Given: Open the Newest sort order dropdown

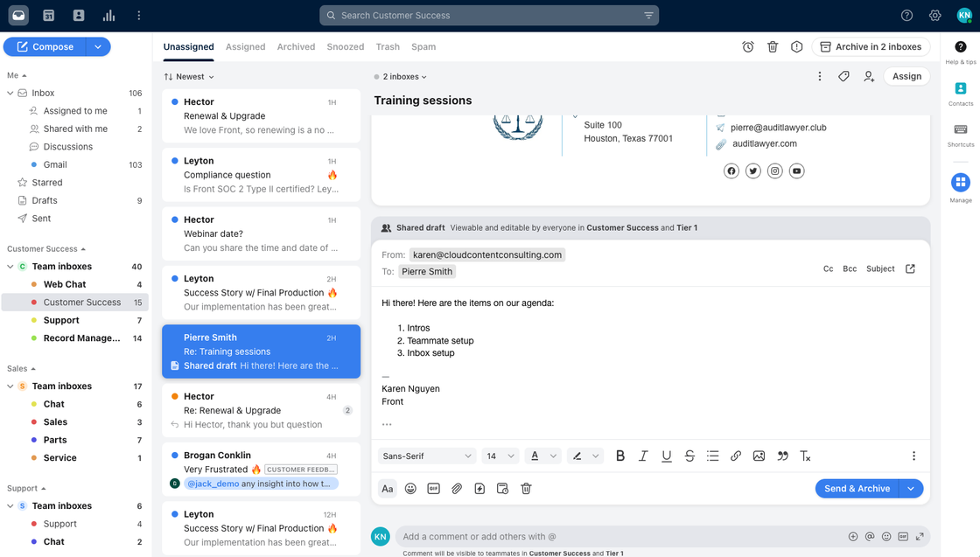Looking at the screenshot, I should click(187, 76).
